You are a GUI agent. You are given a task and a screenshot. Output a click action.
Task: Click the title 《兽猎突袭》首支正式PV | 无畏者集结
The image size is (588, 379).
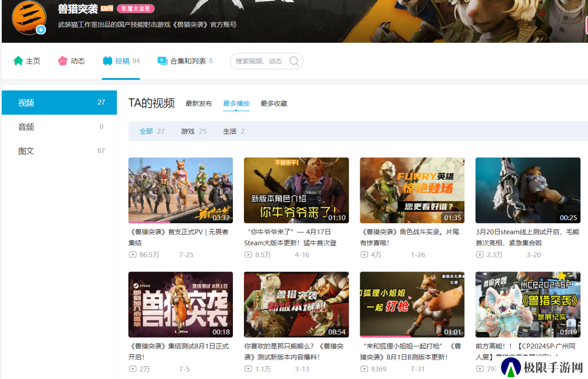[179, 237]
